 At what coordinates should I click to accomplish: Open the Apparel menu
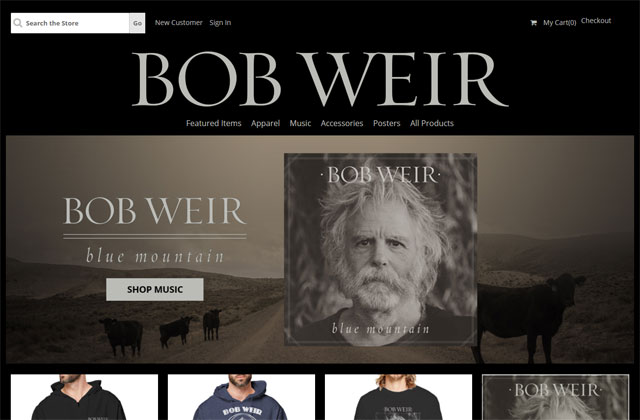[265, 123]
